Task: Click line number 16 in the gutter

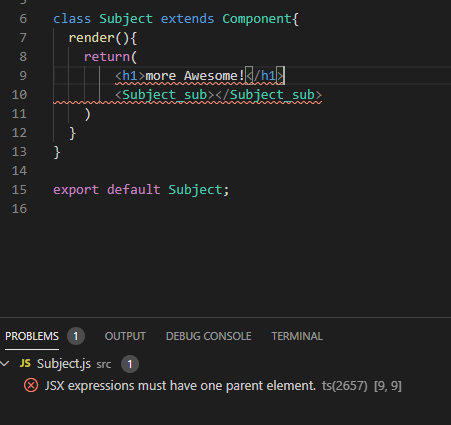Action: (x=19, y=209)
